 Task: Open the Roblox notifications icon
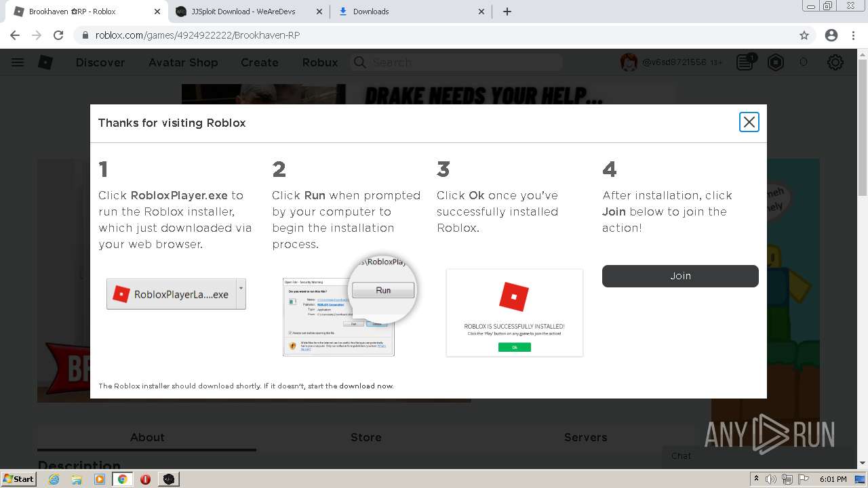click(745, 62)
